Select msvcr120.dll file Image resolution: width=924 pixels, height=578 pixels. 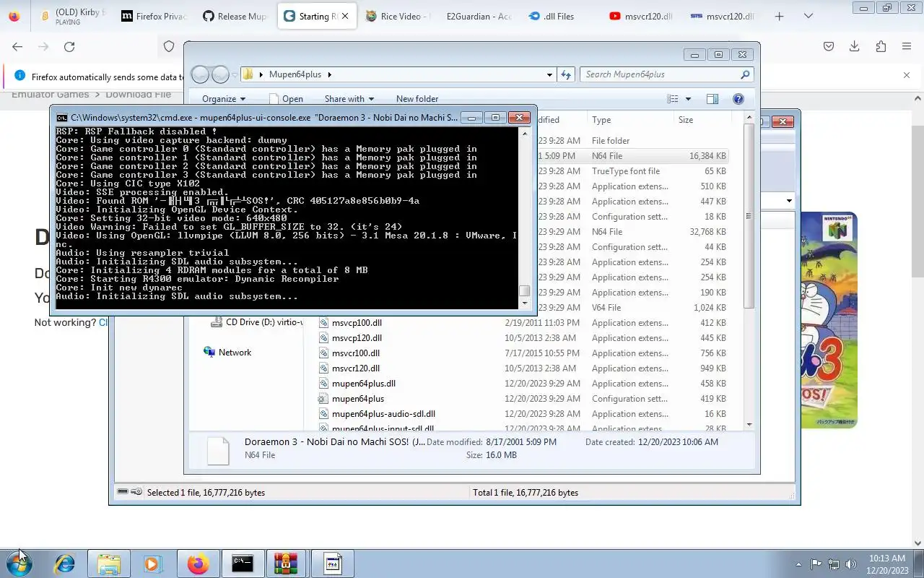point(356,368)
